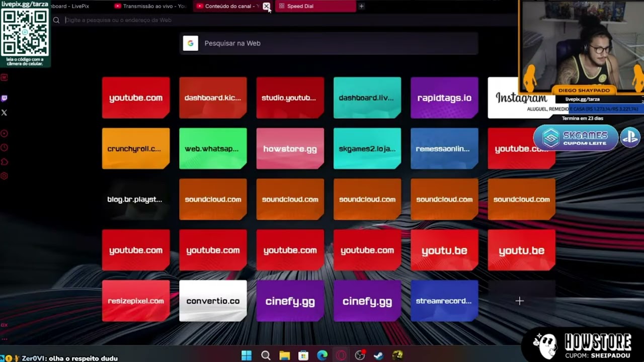The height and width of the screenshot is (362, 644).
Task: Open a new tab with plus button
Action: [x=361, y=6]
